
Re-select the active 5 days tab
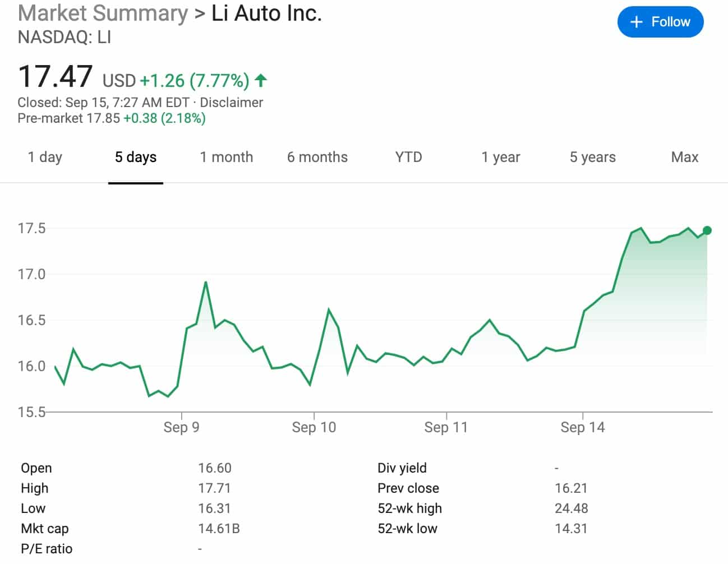point(136,158)
